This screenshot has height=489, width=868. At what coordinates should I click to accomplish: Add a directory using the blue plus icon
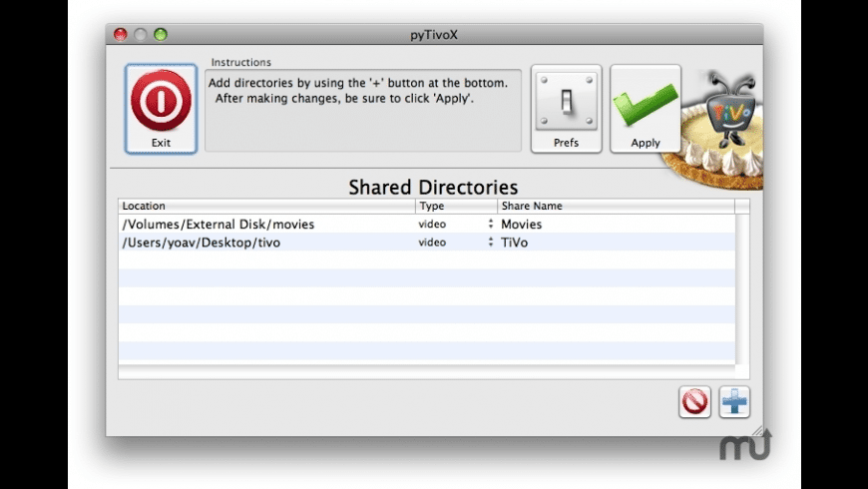point(734,401)
